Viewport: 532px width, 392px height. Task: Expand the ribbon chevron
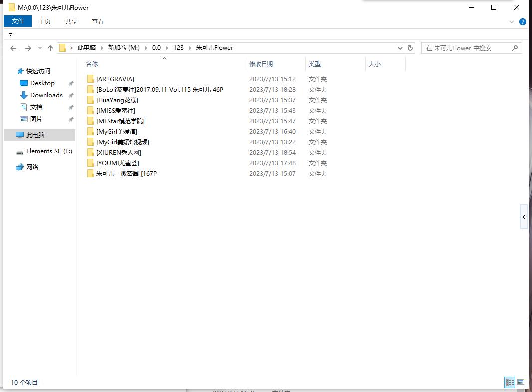(512, 22)
